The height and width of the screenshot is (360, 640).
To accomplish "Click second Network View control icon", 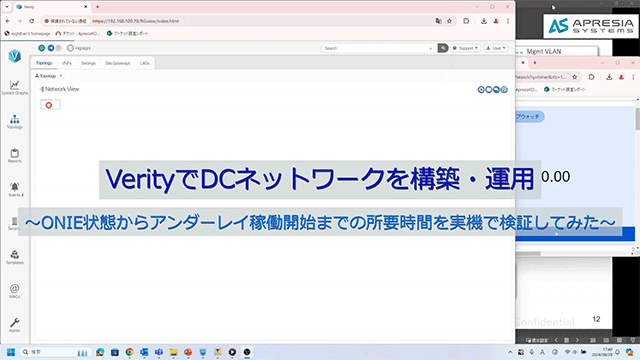I will [x=489, y=90].
